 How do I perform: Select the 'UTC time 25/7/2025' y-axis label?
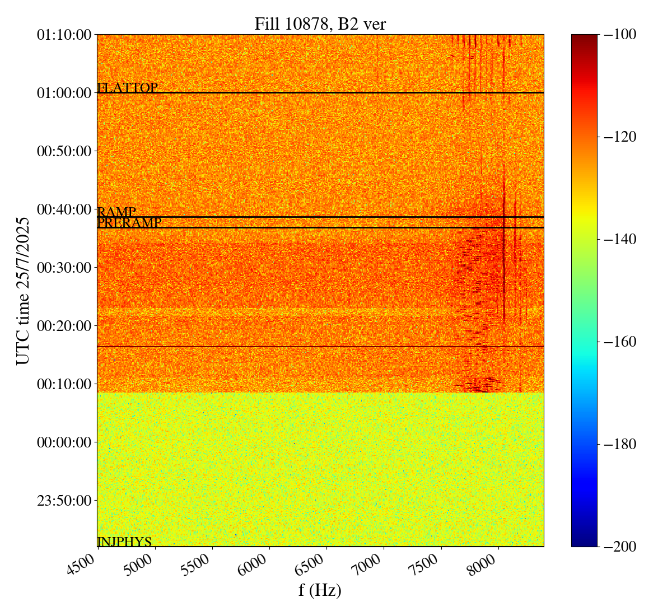point(23,291)
